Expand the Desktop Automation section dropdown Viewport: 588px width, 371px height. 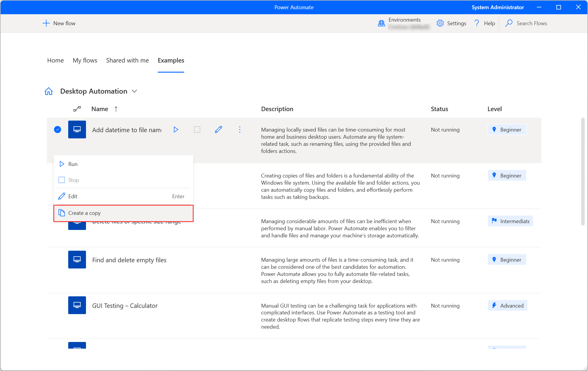(x=135, y=91)
